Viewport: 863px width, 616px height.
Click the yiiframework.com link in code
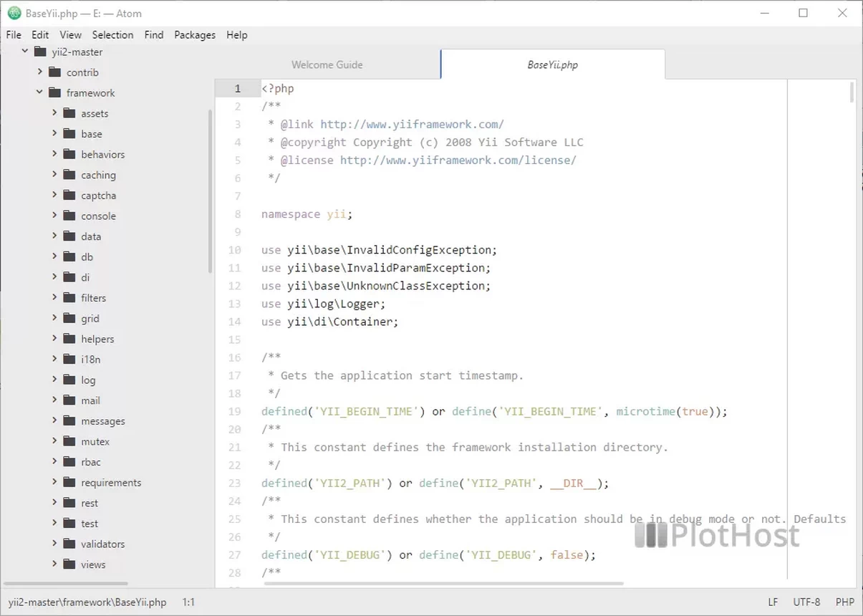(x=412, y=125)
